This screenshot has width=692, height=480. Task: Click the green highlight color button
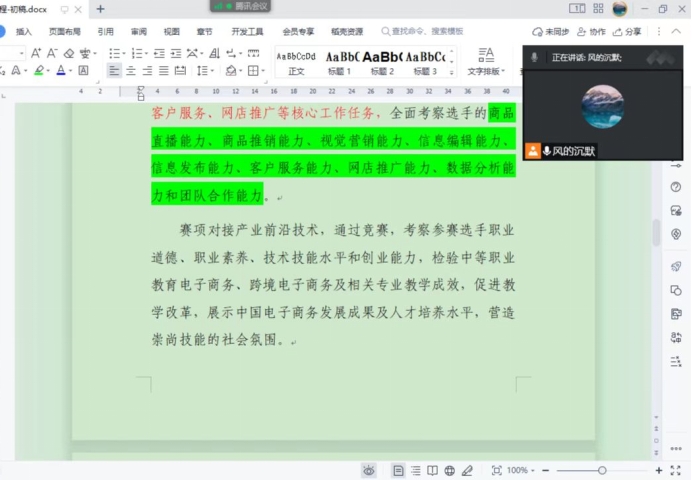coord(39,70)
